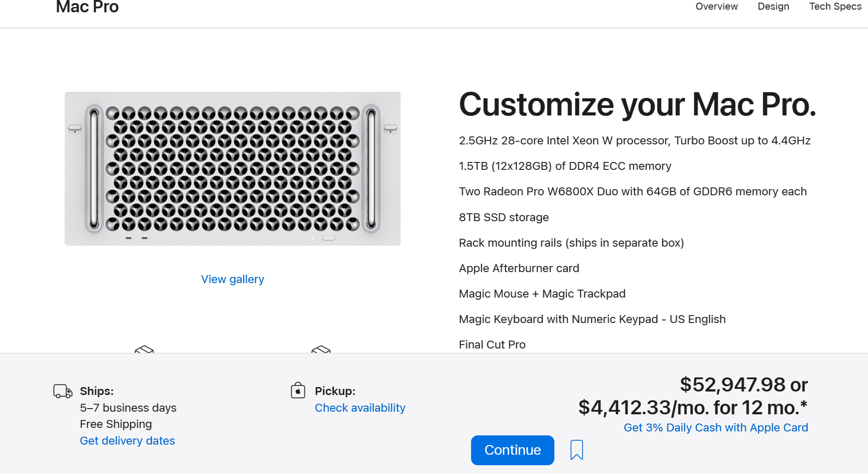Viewport: 868px width, 474px height.
Task: Click the Mac Pro page title
Action: pyautogui.click(x=87, y=7)
